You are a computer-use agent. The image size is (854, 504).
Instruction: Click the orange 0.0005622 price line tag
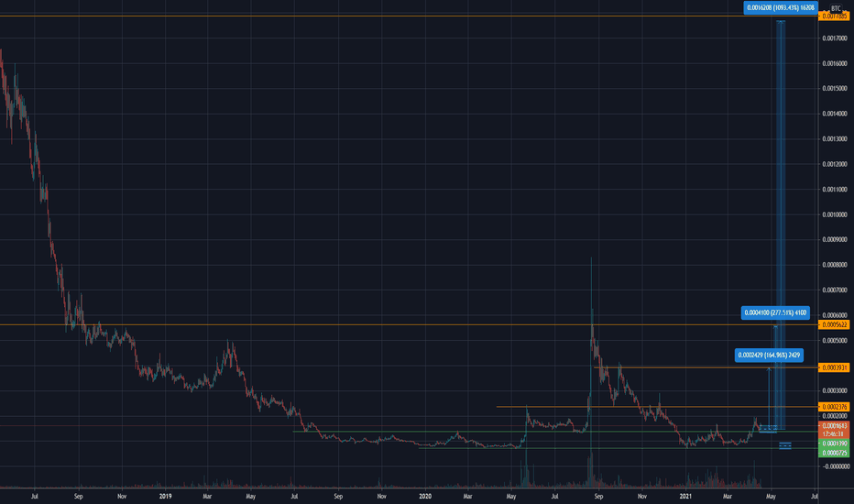(x=835, y=324)
